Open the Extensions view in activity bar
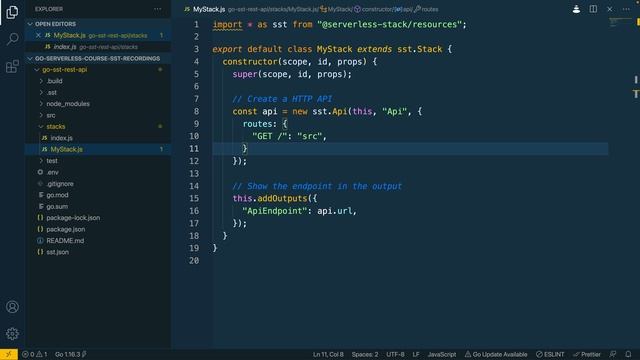Image resolution: width=640 pixels, height=360 pixels. click(x=12, y=66)
